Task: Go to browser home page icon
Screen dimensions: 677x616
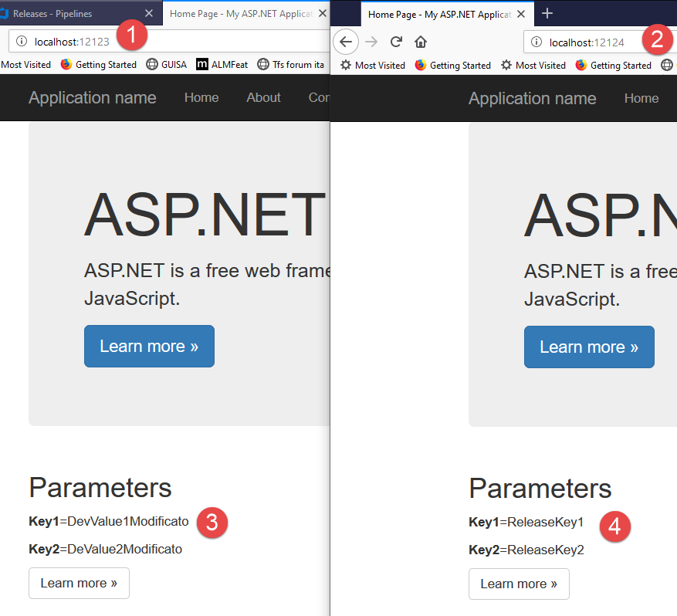Action: coord(421,42)
